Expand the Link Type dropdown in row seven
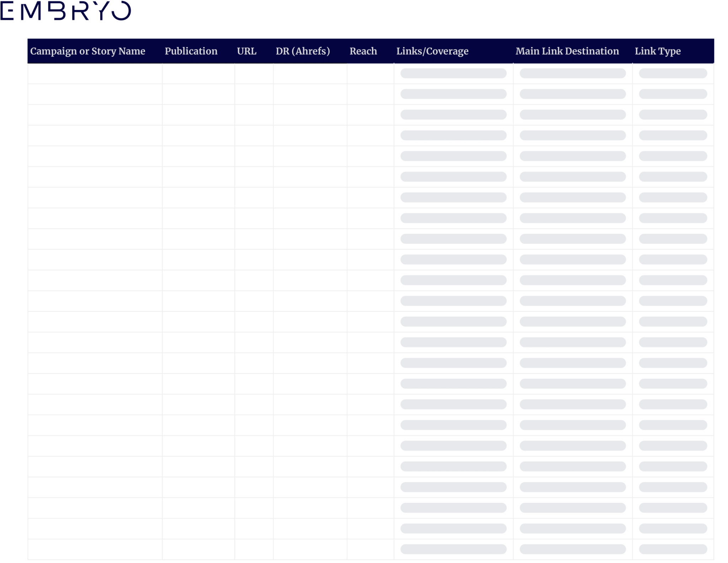The height and width of the screenshot is (563, 728). click(673, 197)
